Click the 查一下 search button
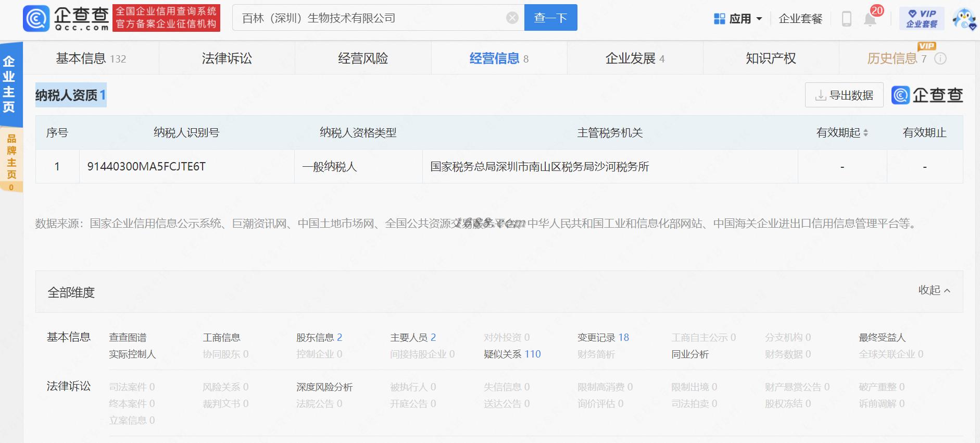The height and width of the screenshot is (443, 980). (550, 18)
